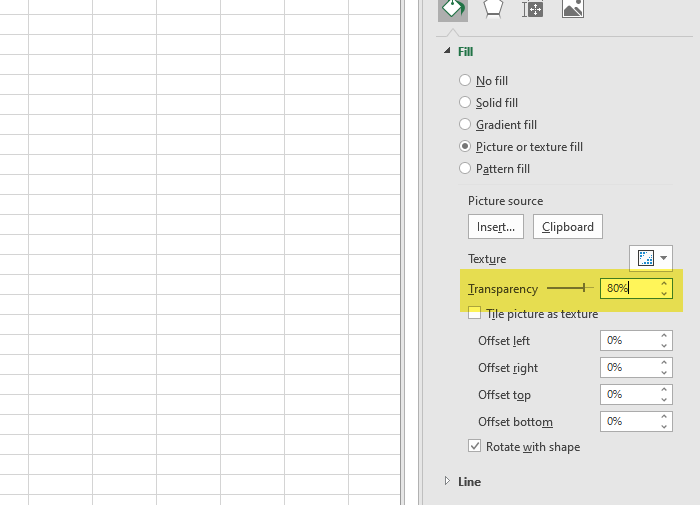700x505 pixels.
Task: Open the Texture dropdown arrow
Action: point(663,258)
